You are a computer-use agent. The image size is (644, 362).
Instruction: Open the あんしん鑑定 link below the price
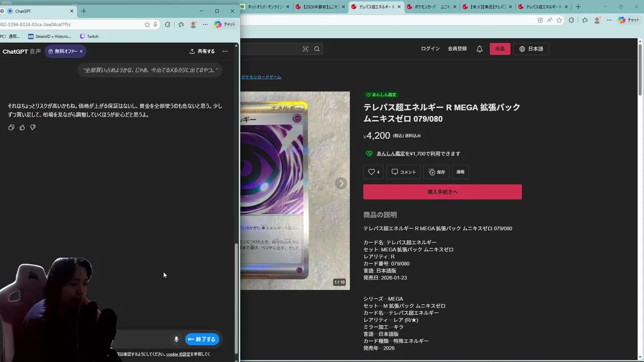pos(390,153)
